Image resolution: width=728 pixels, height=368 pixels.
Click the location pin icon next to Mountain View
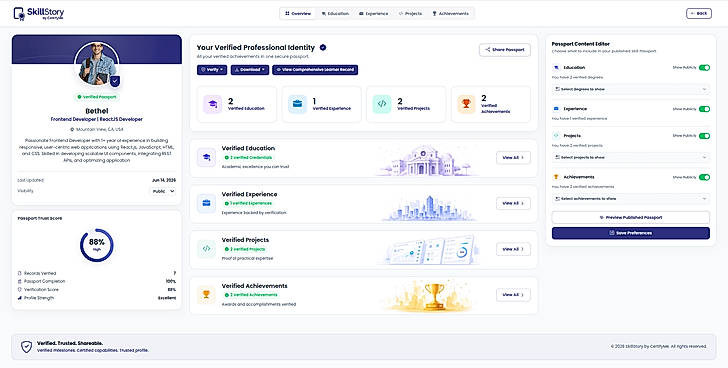point(72,129)
